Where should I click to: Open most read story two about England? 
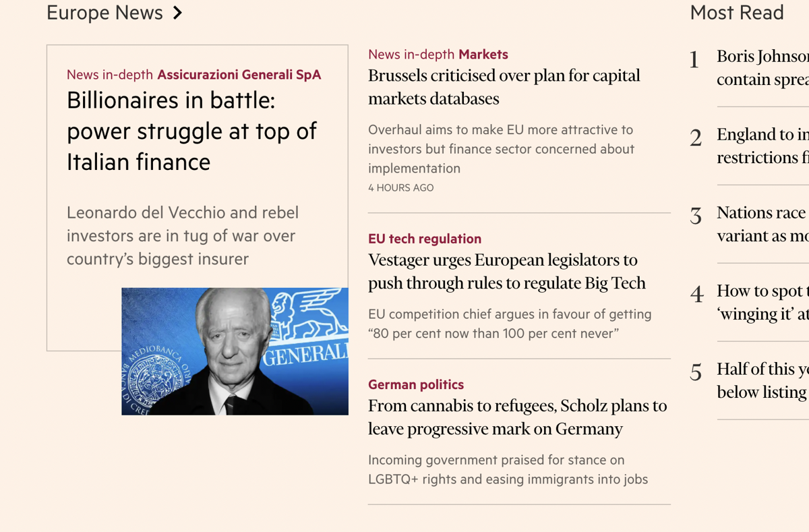click(x=762, y=146)
